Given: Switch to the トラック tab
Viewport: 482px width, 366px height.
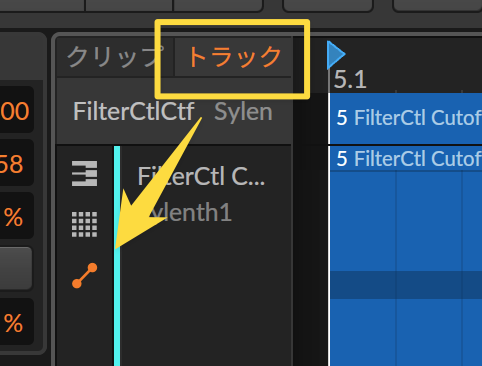Looking at the screenshot, I should point(234,57).
